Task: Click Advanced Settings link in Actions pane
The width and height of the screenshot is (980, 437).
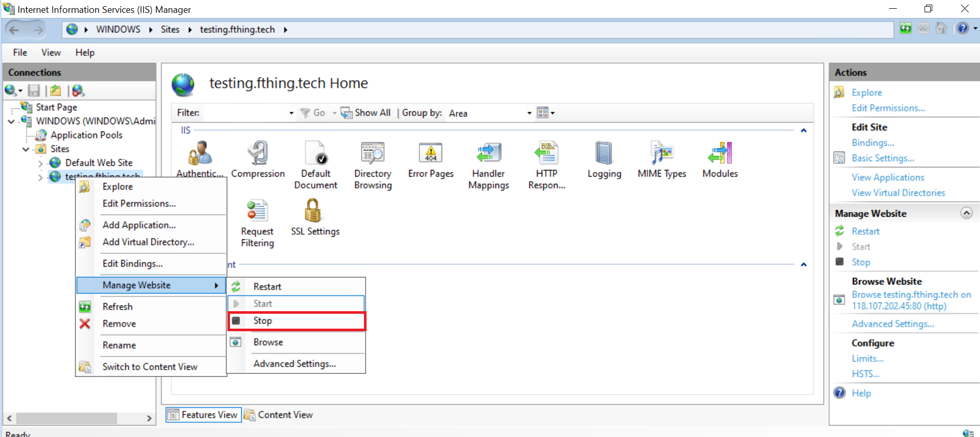Action: [x=893, y=324]
